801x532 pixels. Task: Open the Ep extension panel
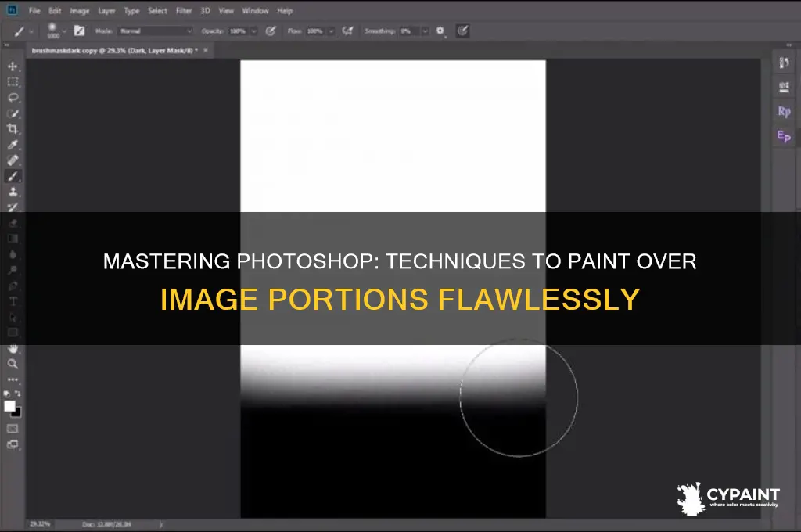(x=784, y=136)
